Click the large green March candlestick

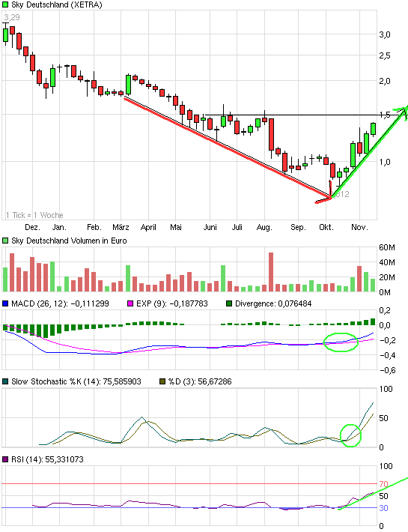click(x=129, y=85)
